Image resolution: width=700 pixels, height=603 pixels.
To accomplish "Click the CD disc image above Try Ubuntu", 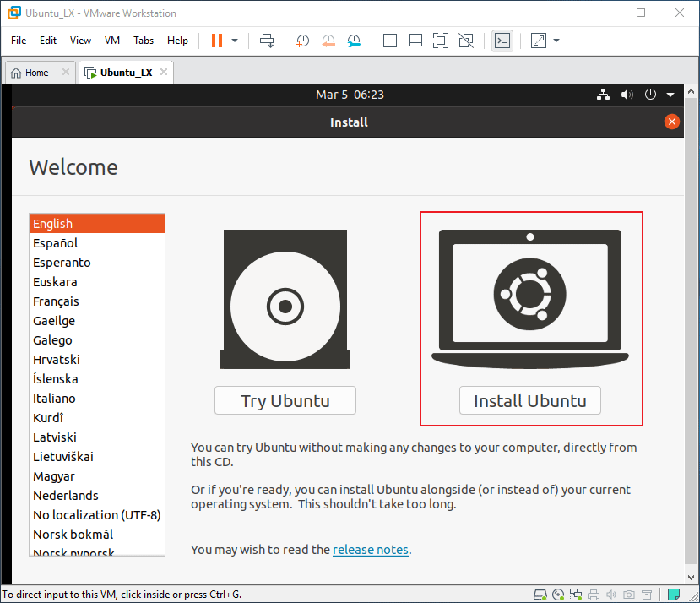I will (x=285, y=299).
